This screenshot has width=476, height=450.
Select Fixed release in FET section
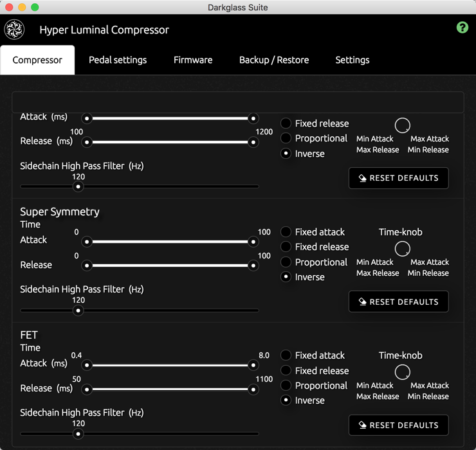286,370
